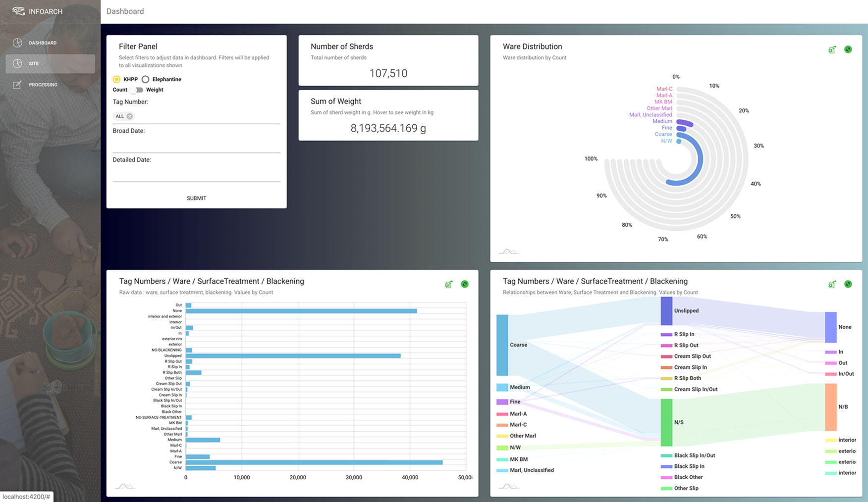Image resolution: width=868 pixels, height=502 pixels.
Task: Export Sankey diagram data to Excel
Action: (x=832, y=284)
